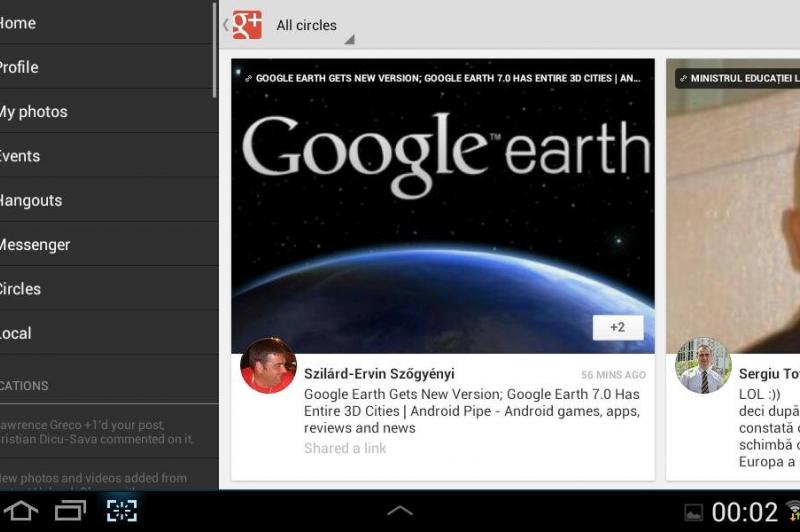Viewport: 800px width, 532px height.
Task: Tap the name Szilárd-Ervin Szőgyényi
Action: tap(379, 374)
